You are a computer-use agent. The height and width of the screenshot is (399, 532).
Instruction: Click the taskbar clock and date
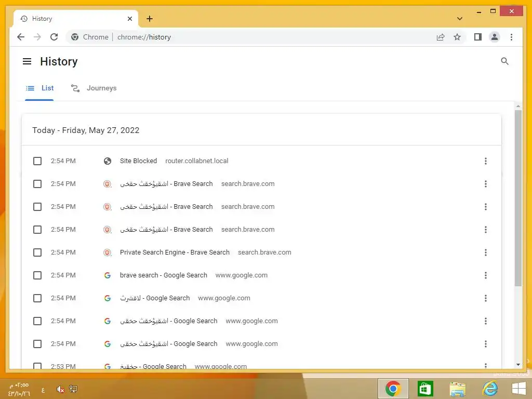[19, 390]
